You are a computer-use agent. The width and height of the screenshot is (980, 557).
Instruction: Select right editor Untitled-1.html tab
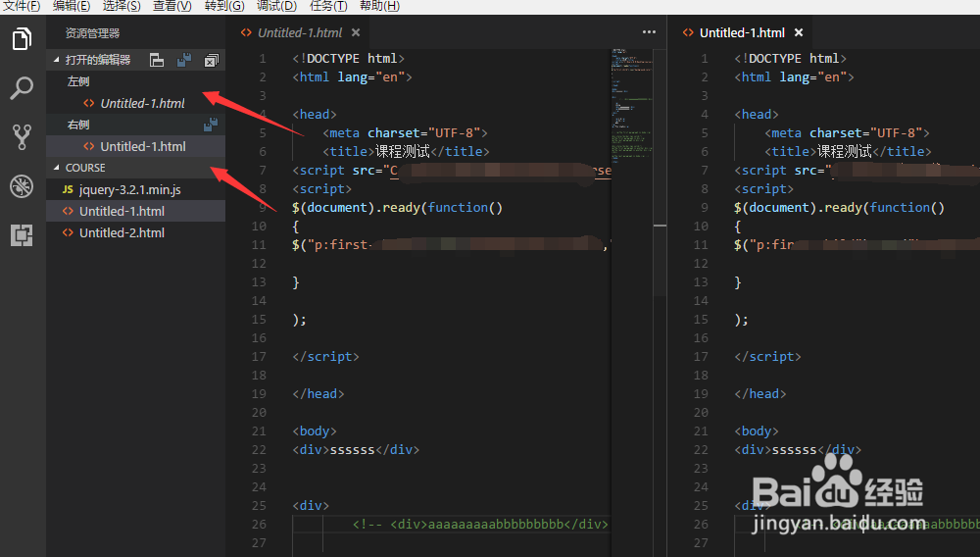742,32
